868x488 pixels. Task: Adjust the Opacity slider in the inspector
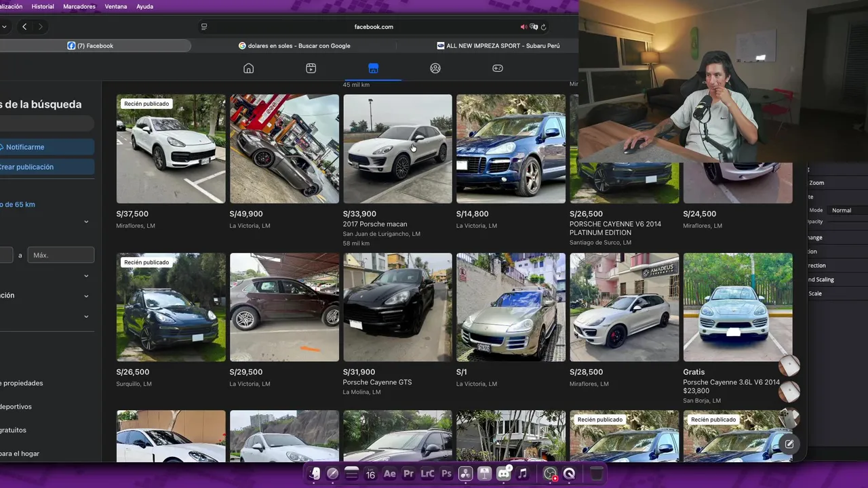[848, 222]
